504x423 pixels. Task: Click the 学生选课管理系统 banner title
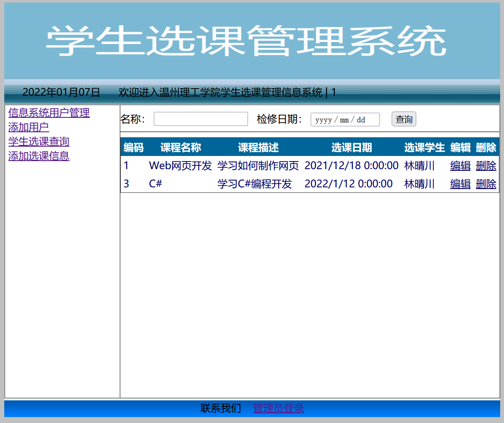point(246,41)
